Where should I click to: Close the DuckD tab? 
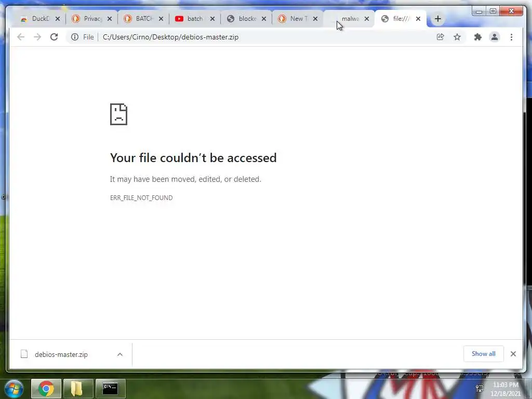pyautogui.click(x=58, y=19)
